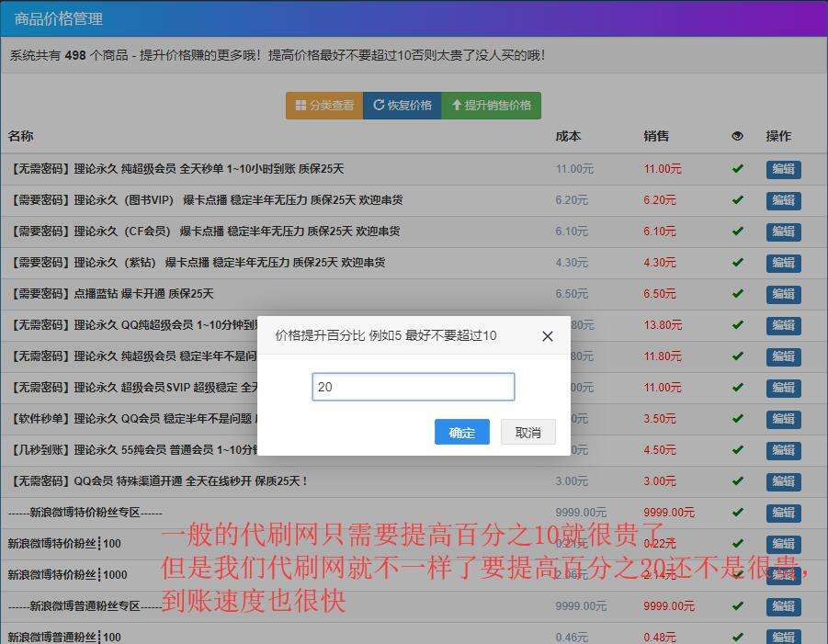The width and height of the screenshot is (828, 644).
Task: Click the 名称 column header
Action: coord(22,136)
